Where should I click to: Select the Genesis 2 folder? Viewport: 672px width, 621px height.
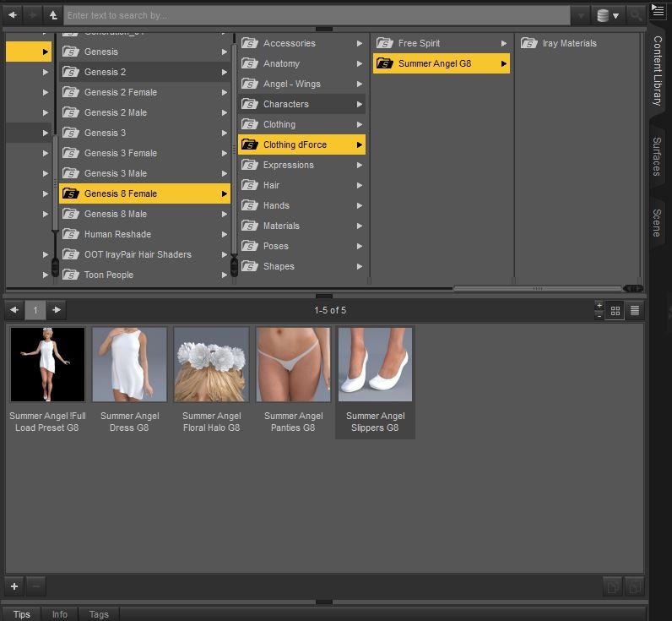coord(144,72)
